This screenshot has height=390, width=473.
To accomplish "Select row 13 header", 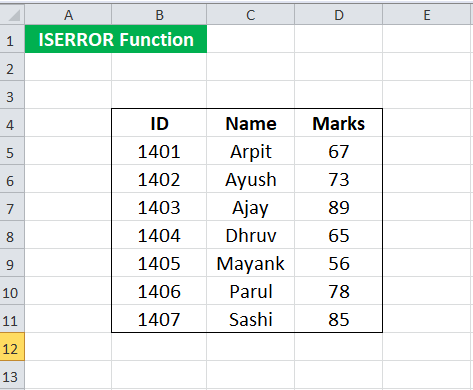I will [x=12, y=375].
